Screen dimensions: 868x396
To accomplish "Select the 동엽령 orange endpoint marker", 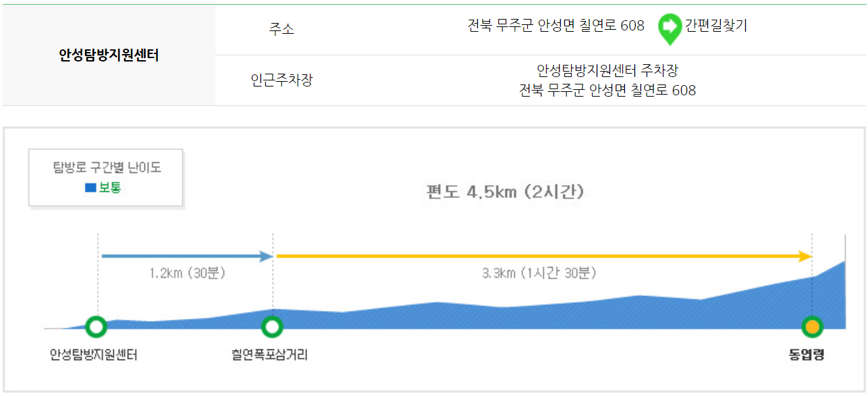I will click(813, 327).
